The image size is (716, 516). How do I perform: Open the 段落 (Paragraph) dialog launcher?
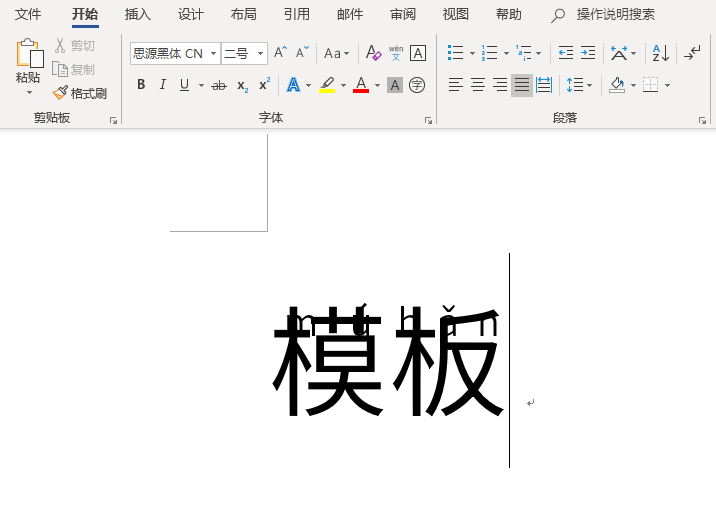point(702,121)
